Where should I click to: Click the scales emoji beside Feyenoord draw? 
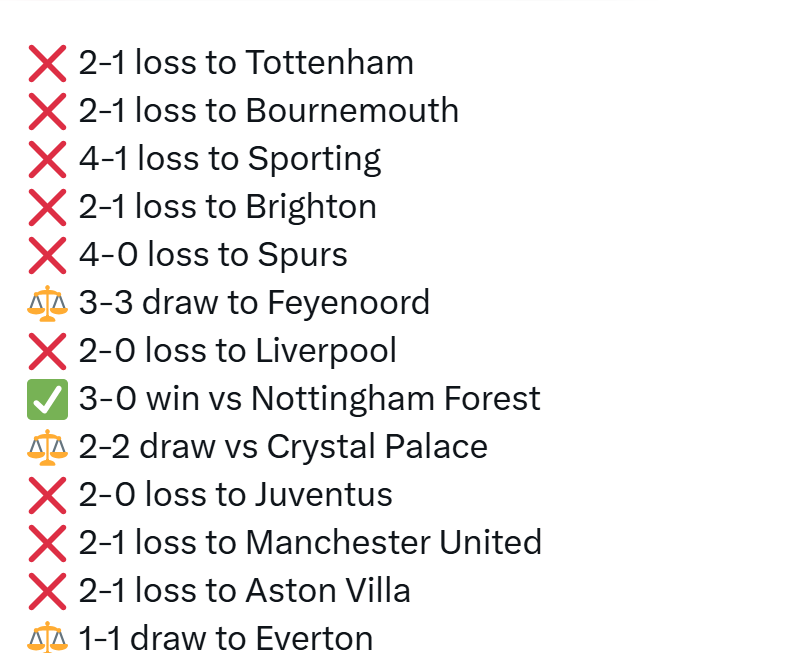[46, 303]
